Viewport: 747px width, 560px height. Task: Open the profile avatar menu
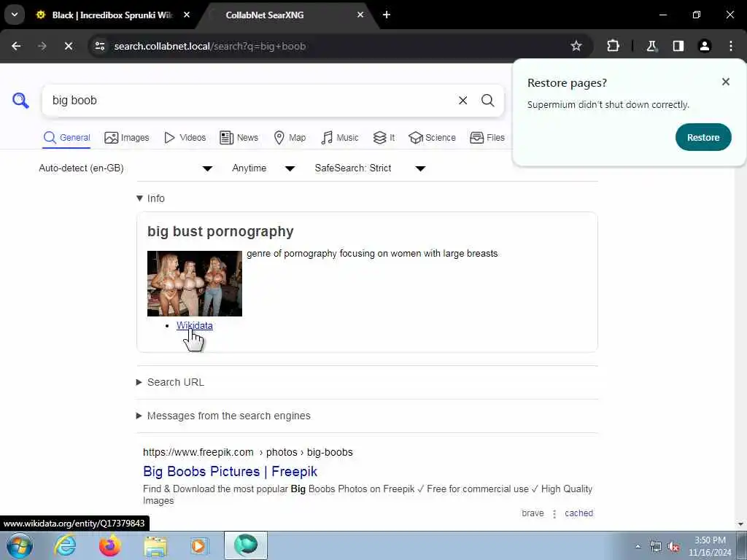pos(705,46)
